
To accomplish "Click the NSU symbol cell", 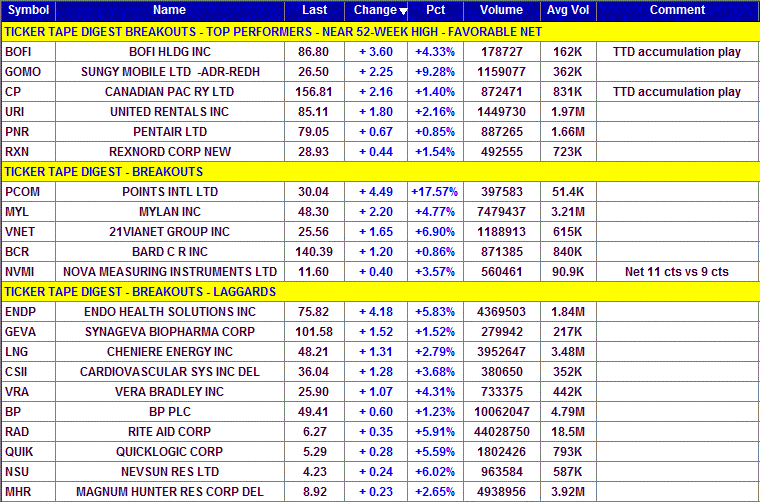I will pos(28,471).
